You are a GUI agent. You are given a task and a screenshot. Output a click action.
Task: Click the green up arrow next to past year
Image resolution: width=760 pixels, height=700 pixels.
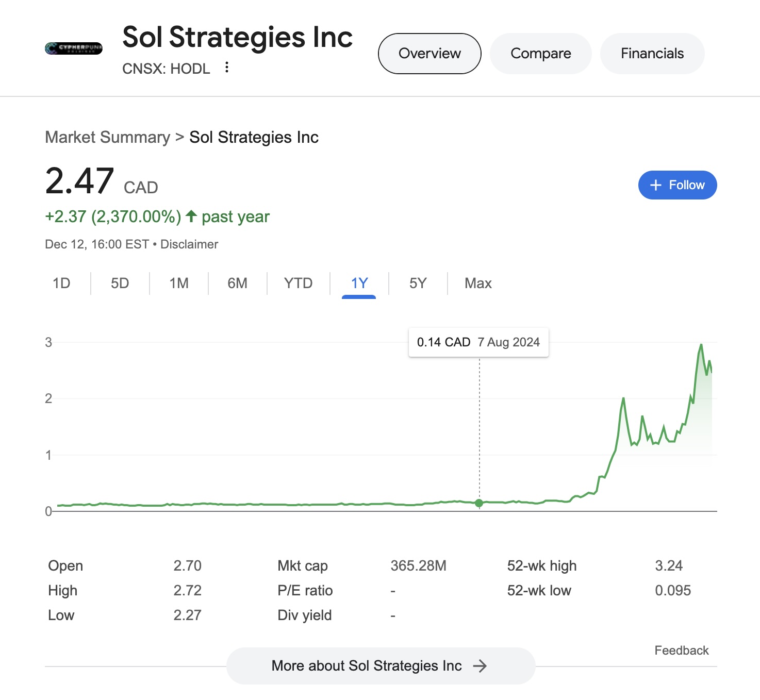[x=191, y=216]
